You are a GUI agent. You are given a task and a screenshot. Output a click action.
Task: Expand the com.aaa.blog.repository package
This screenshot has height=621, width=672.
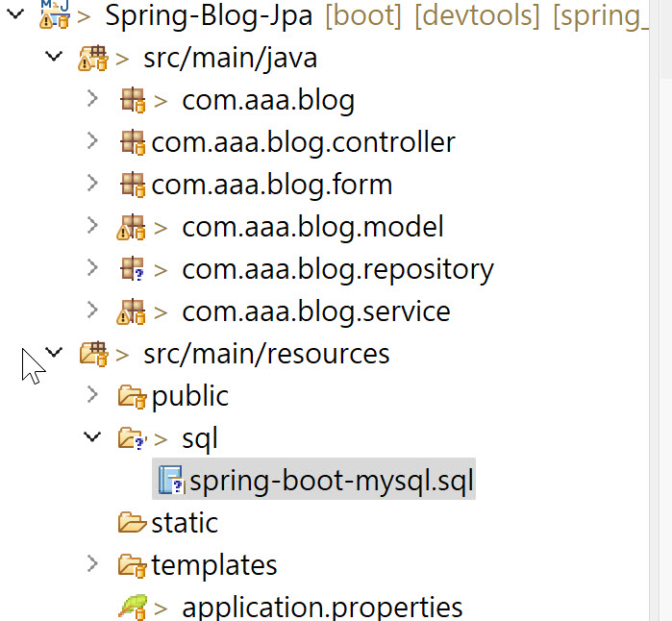pos(92,268)
